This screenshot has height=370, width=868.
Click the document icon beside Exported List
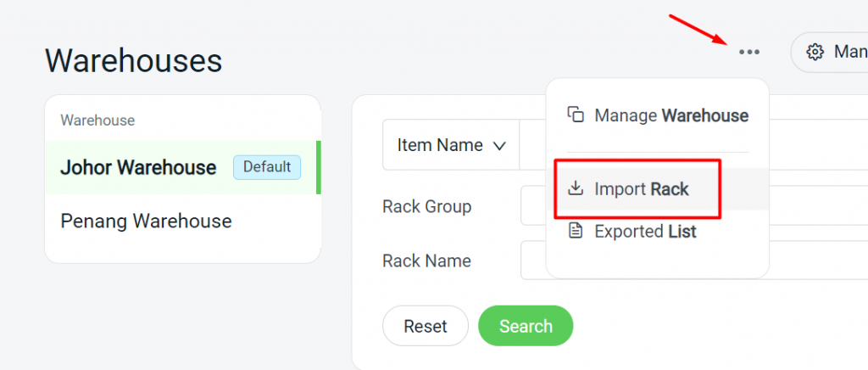click(x=576, y=231)
